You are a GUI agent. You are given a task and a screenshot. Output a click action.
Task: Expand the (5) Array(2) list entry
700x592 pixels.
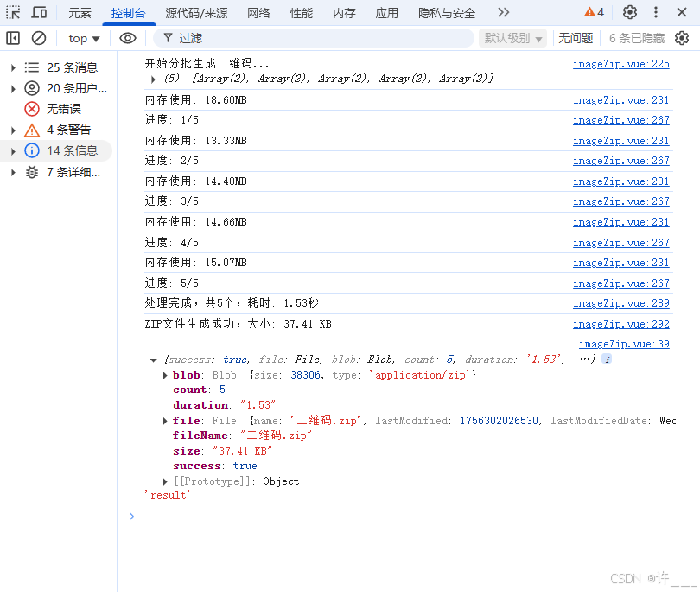(153, 80)
